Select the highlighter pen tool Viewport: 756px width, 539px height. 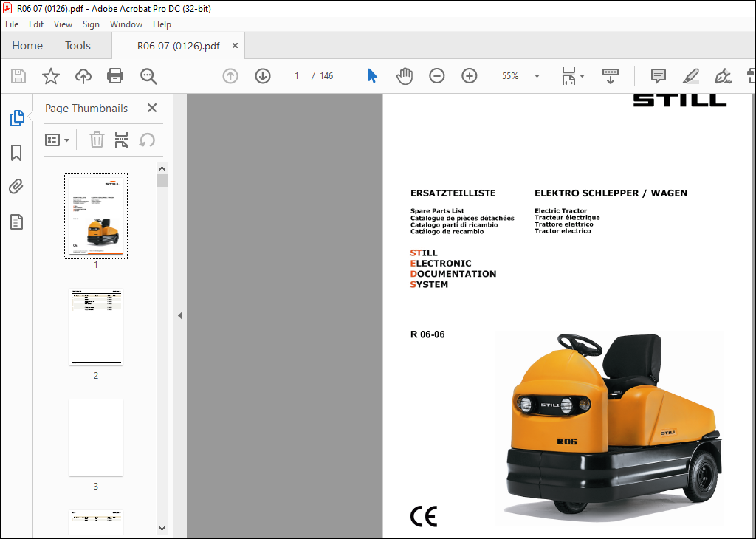click(690, 76)
